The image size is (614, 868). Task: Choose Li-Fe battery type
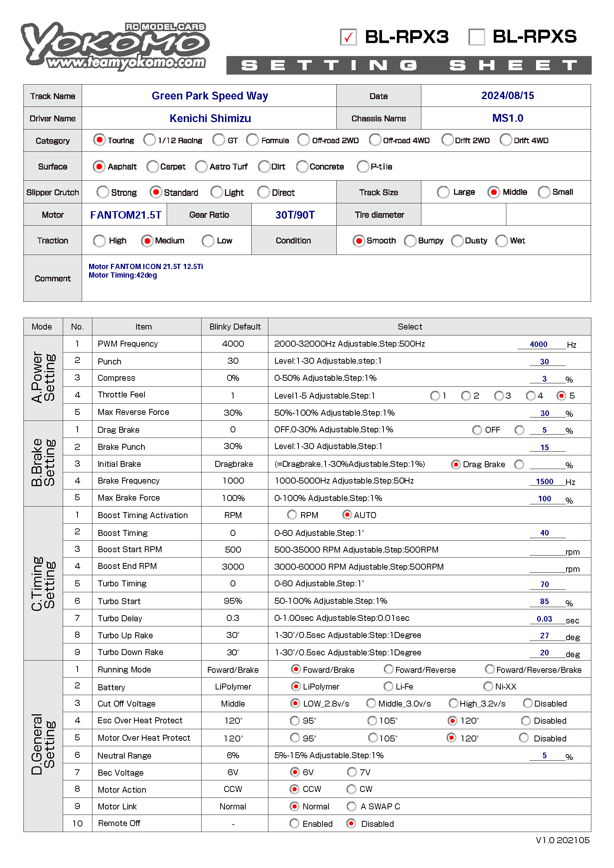[x=388, y=686]
